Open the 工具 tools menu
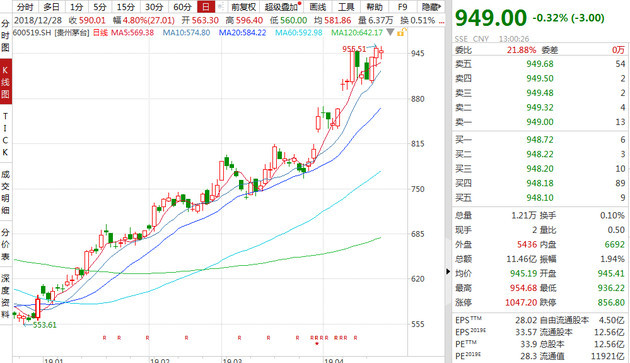This screenshot has width=630, height=363. pos(346,7)
